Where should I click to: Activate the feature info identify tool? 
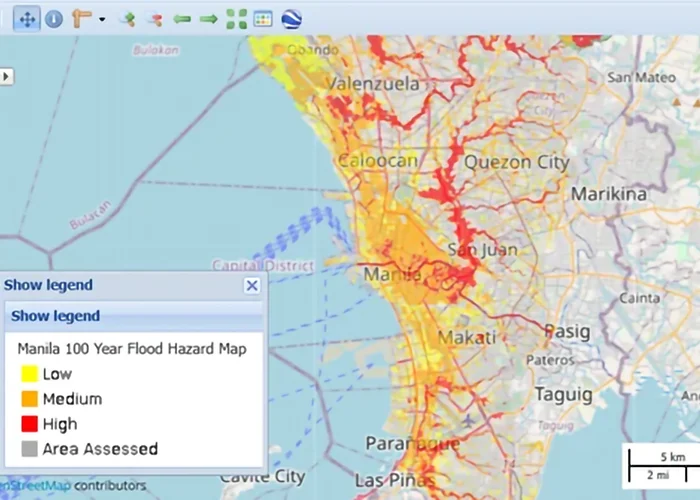point(53,18)
